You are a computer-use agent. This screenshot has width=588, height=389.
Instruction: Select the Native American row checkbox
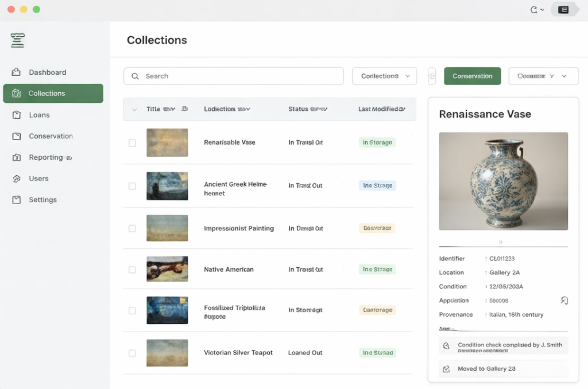133,269
